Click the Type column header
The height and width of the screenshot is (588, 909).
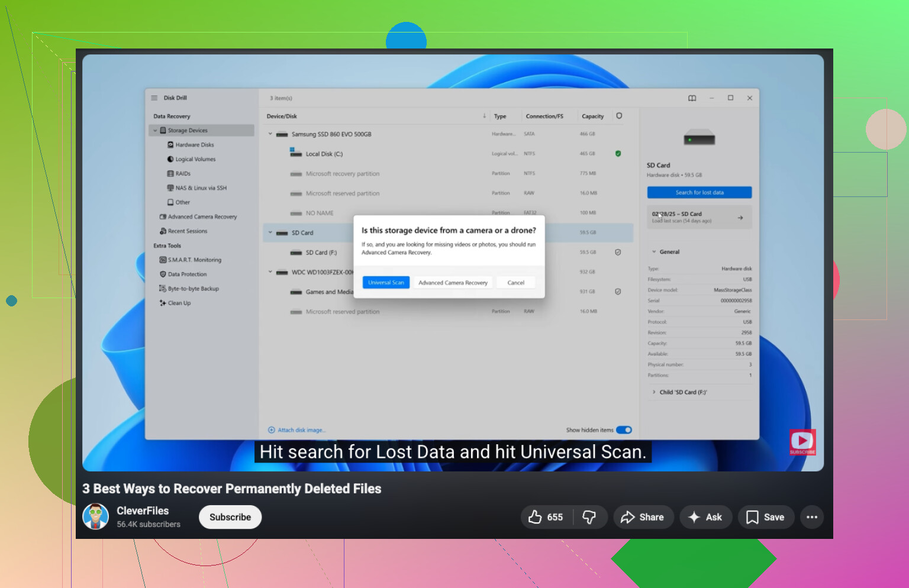pos(500,117)
